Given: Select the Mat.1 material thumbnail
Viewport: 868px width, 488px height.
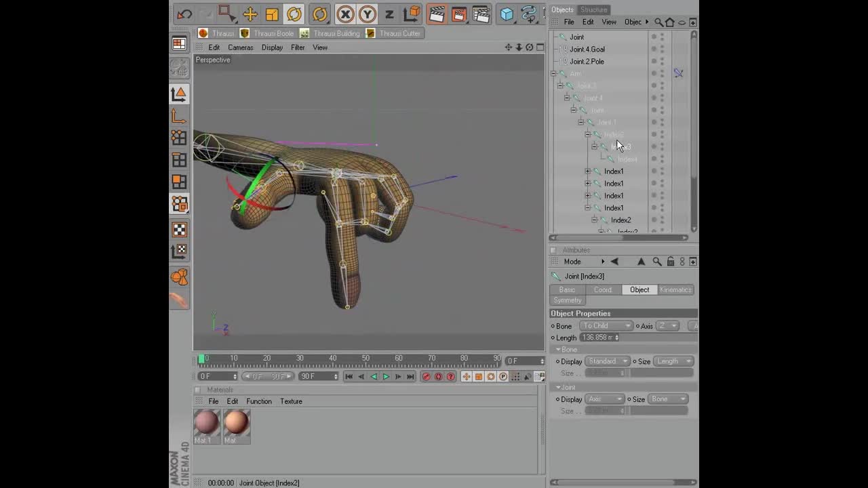Looking at the screenshot, I should [206, 423].
